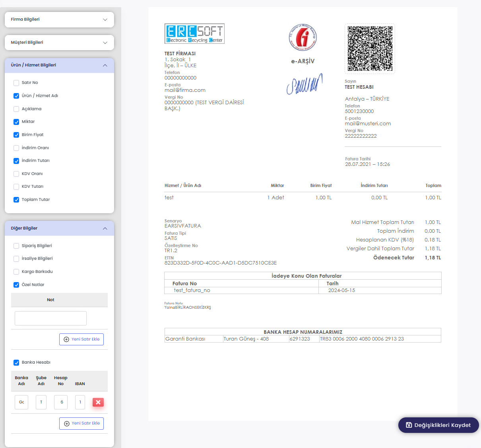Image resolution: width=481 pixels, height=448 pixels.
Task: Click the ERCSOFT company logo
Action: coord(194,34)
